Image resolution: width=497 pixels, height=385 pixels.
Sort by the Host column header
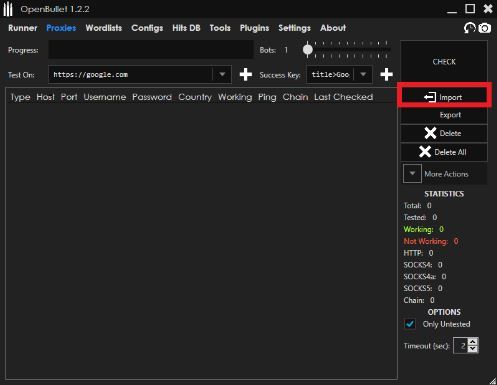click(x=45, y=97)
